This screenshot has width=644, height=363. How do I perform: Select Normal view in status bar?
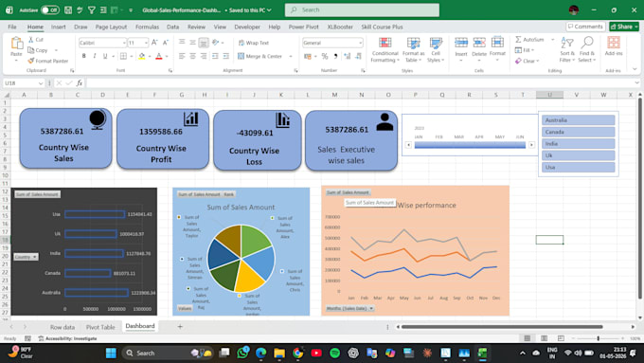[528, 338]
